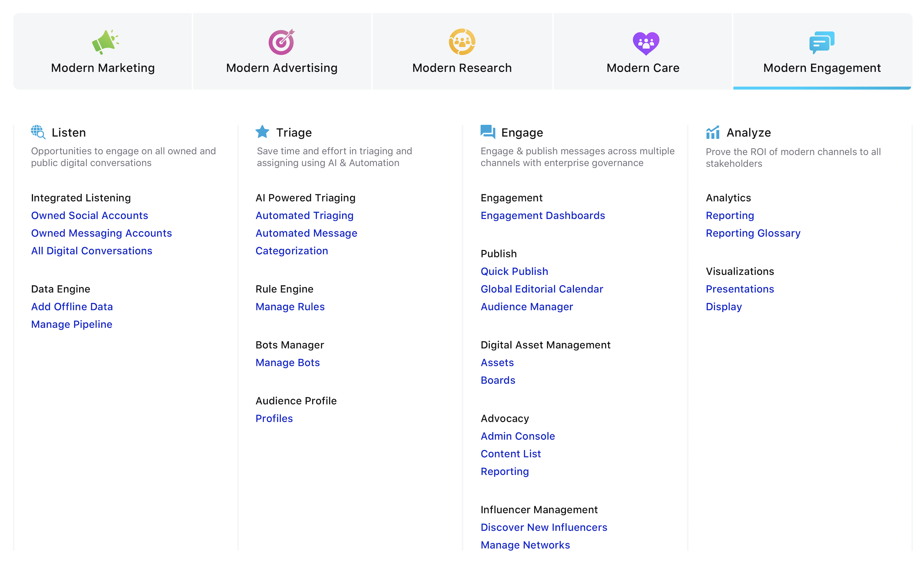Open All Digital Conversations
924x570 pixels.
coord(92,250)
